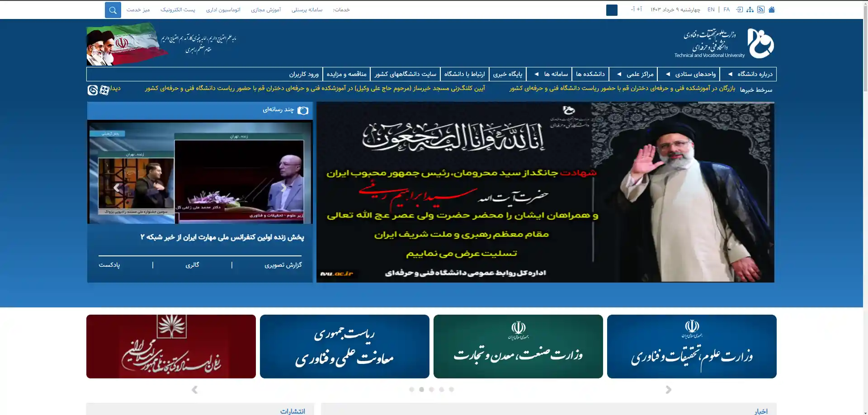Click the home icon in top bar

tap(772, 9)
